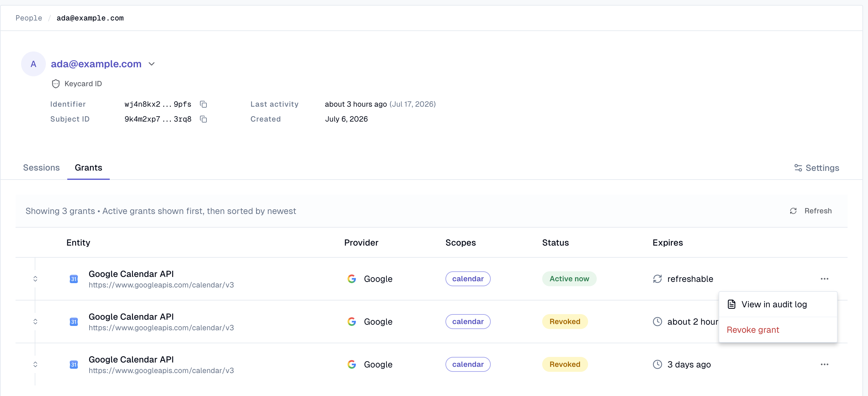Expand the Active now grant row
Image resolution: width=868 pixels, height=396 pixels.
pos(35,279)
